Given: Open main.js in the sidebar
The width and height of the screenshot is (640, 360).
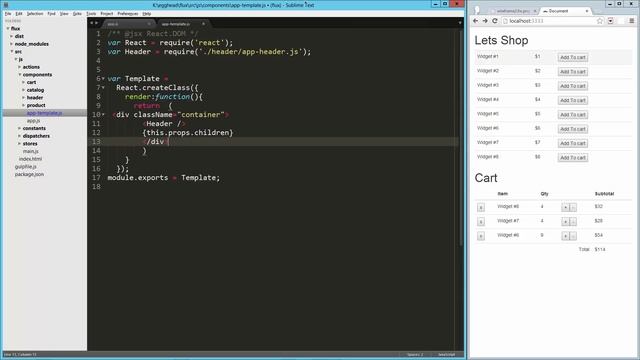Looking at the screenshot, I should pyautogui.click(x=31, y=151).
